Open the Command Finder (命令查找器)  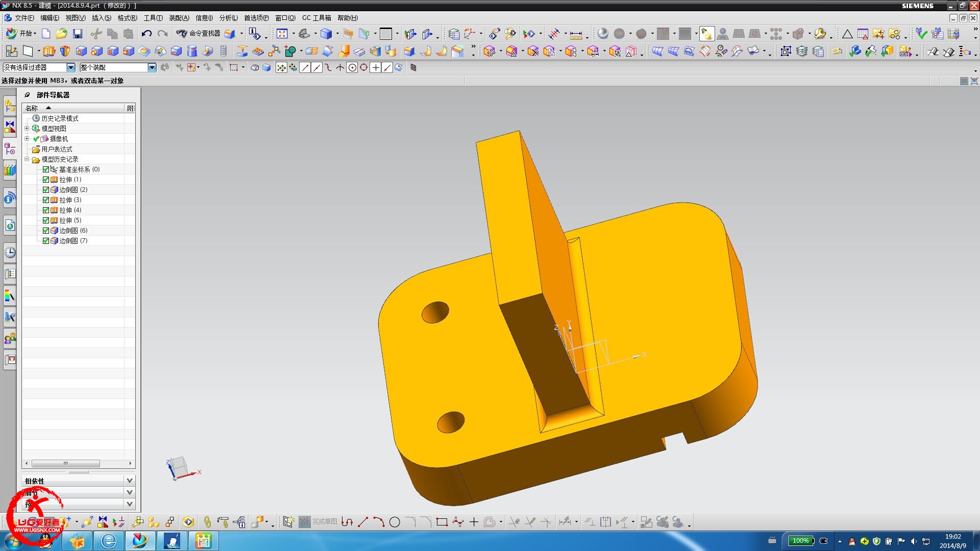pos(198,34)
